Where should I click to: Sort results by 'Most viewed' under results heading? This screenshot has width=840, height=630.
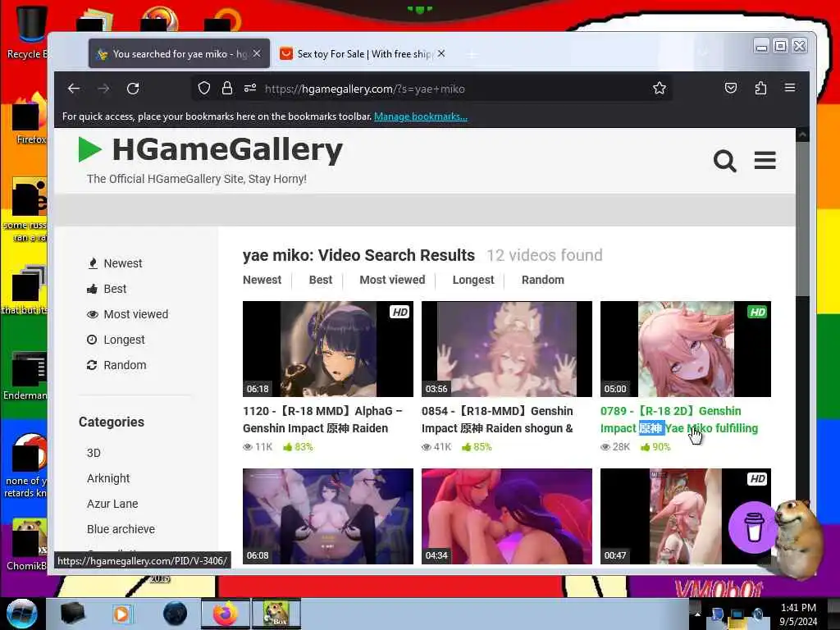[x=392, y=280]
